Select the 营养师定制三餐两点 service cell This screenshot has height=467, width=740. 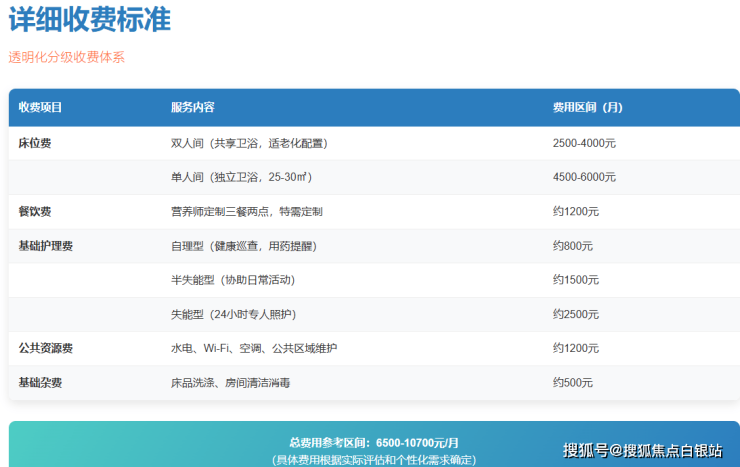(246, 211)
